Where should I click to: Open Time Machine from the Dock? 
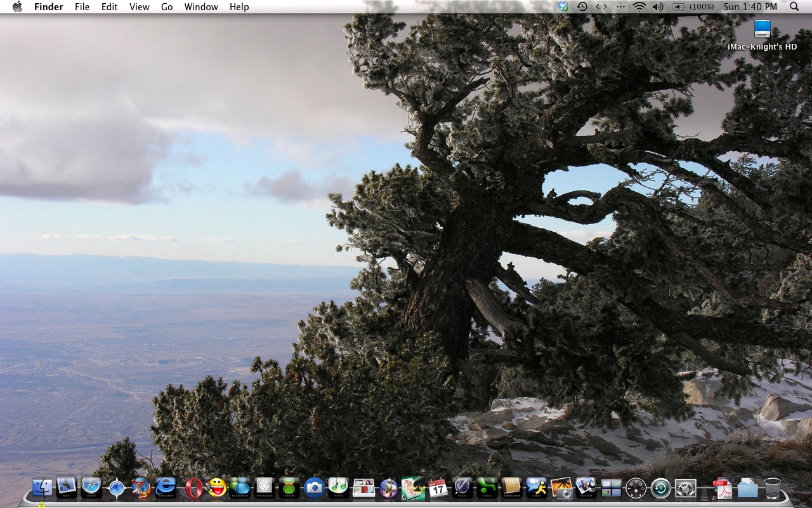point(660,488)
